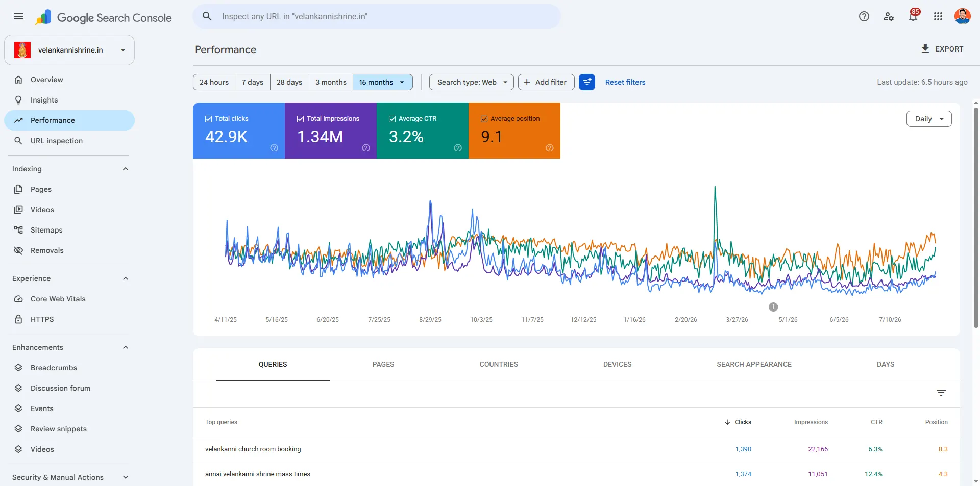This screenshot has width=980, height=486.
Task: Switch to the DAYS tab
Action: (x=886, y=364)
